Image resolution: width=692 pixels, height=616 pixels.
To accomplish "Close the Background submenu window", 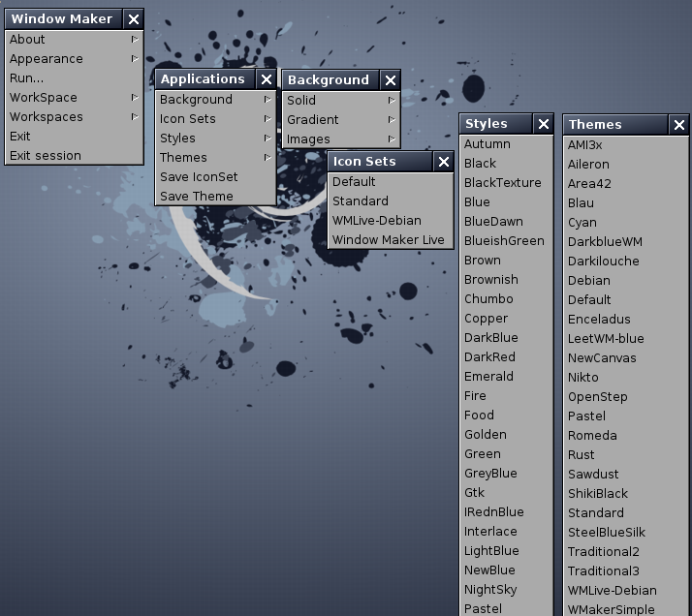I will click(x=391, y=80).
